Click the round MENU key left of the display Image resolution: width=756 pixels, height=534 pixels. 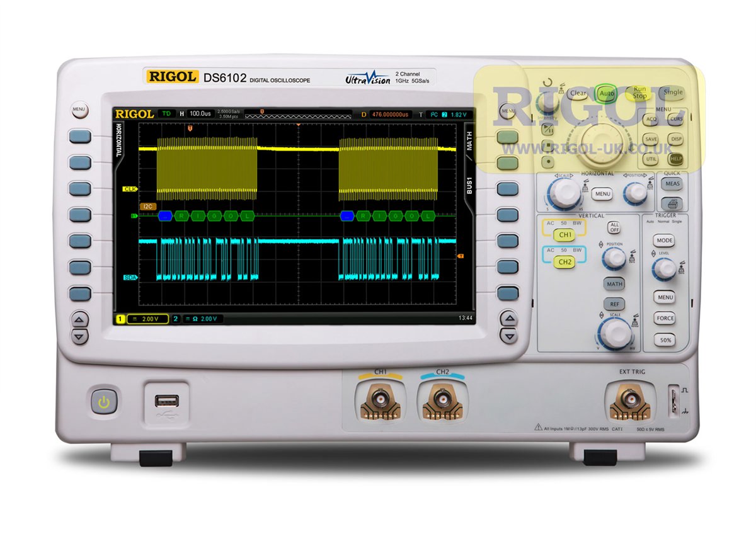coord(79,110)
